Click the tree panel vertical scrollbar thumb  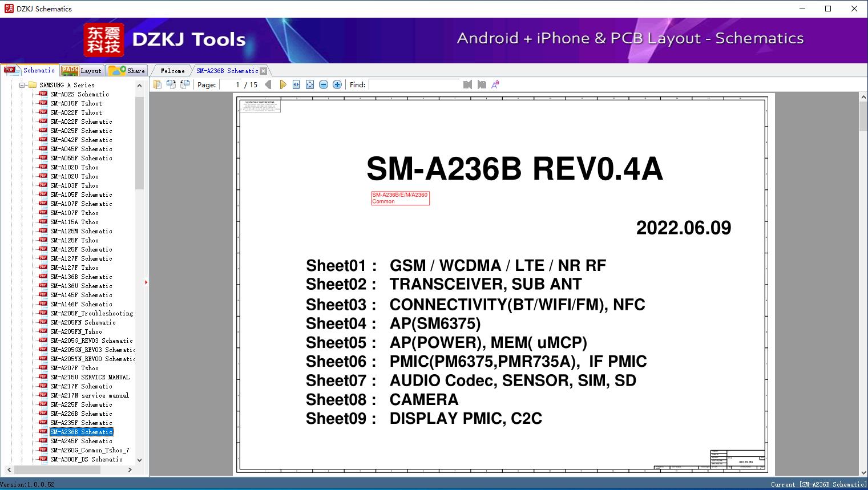point(139,143)
